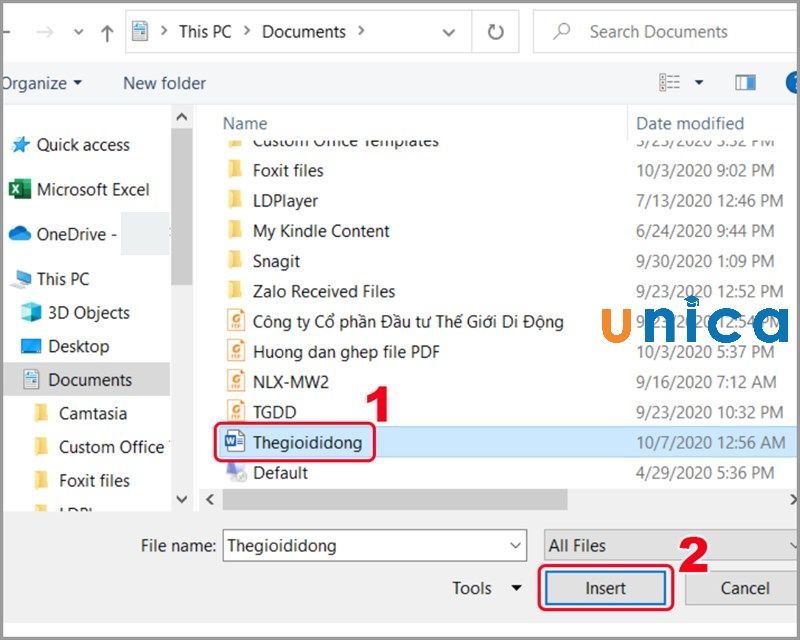Click Quick access star icon
The width and height of the screenshot is (800, 640).
21,144
